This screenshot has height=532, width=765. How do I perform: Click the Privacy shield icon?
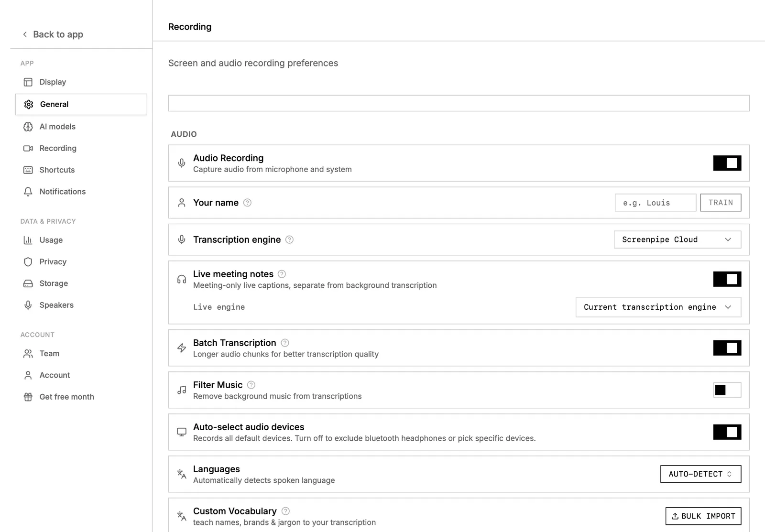pyautogui.click(x=28, y=262)
